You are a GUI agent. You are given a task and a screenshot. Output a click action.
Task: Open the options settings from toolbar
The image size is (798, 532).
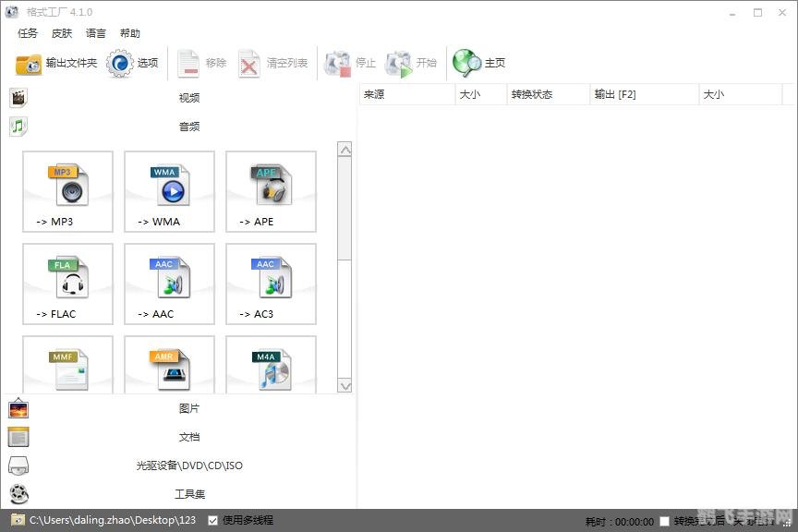[x=120, y=63]
